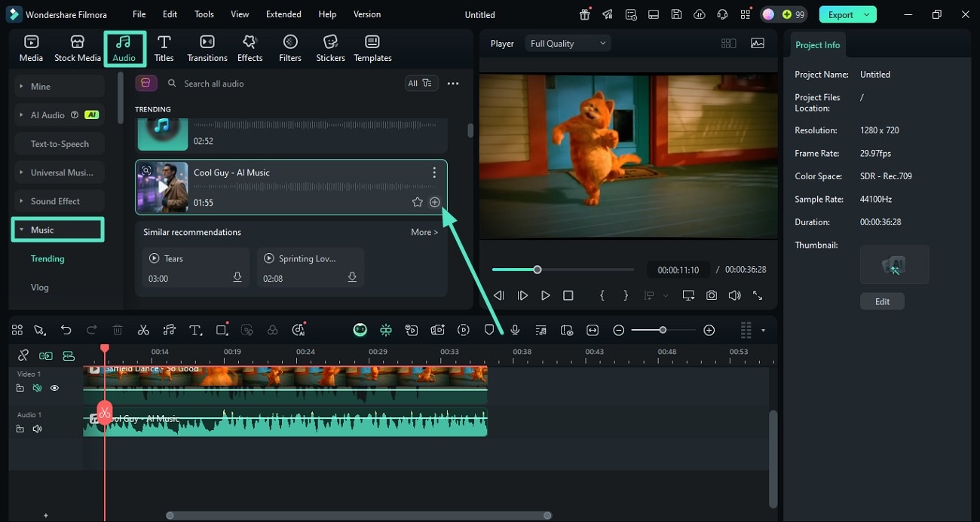Viewport: 980px width, 522px height.
Task: Click the player progress slider handle
Action: 537,270
